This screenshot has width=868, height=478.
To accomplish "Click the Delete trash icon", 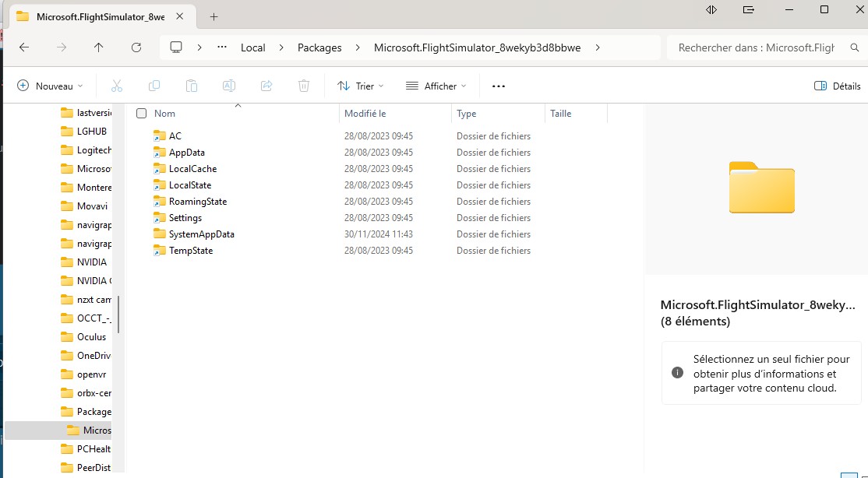I will 303,86.
